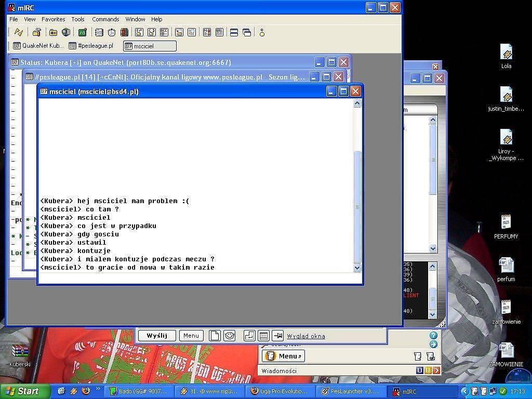Viewport: 532px width, 399px height.
Task: Open the Timers clock toolbar icon
Action: [x=112, y=32]
